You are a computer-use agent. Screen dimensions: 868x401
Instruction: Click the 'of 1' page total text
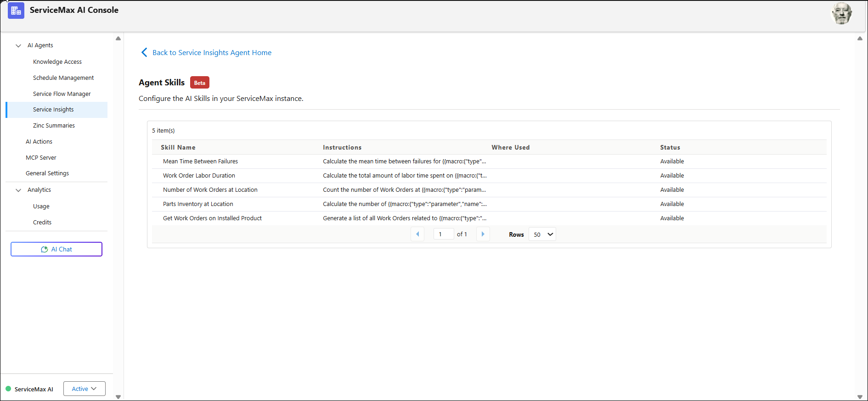[462, 234]
